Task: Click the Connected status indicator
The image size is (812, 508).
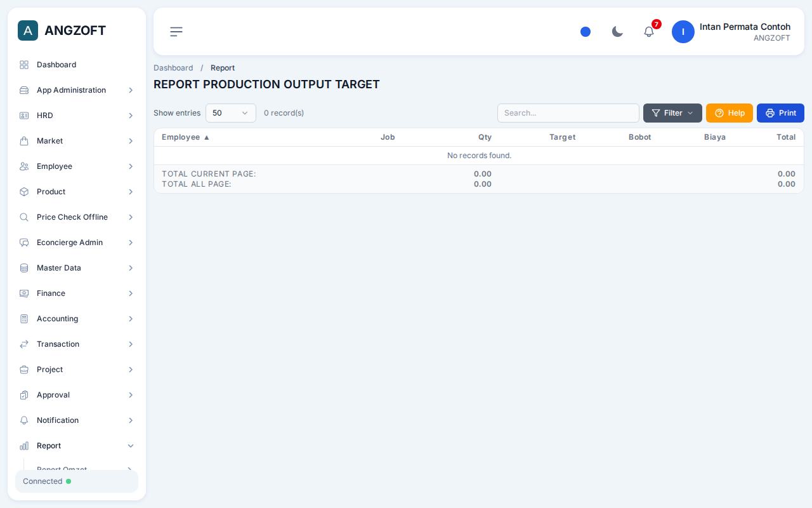Action: coord(77,481)
